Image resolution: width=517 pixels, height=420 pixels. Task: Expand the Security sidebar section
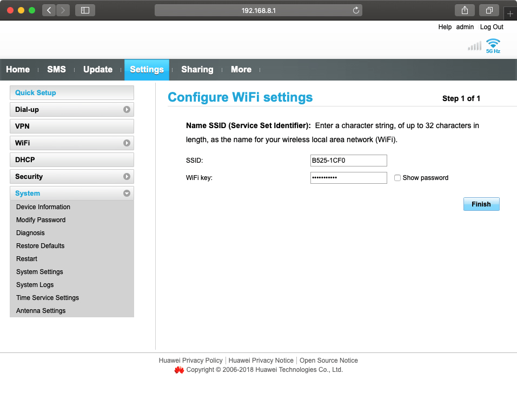[127, 177]
